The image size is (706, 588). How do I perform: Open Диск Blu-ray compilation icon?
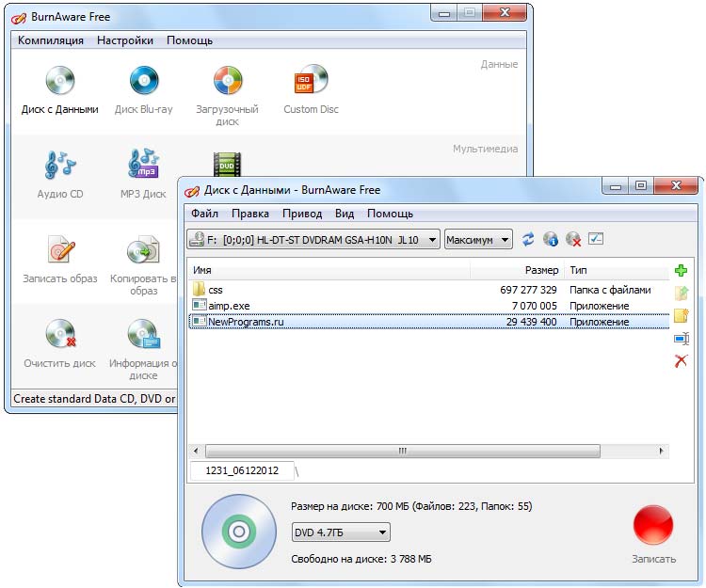tap(144, 90)
